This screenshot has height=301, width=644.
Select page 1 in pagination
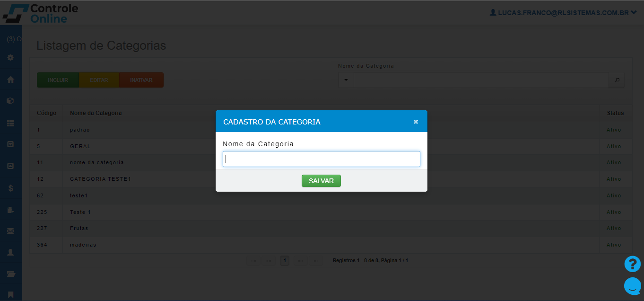284,261
